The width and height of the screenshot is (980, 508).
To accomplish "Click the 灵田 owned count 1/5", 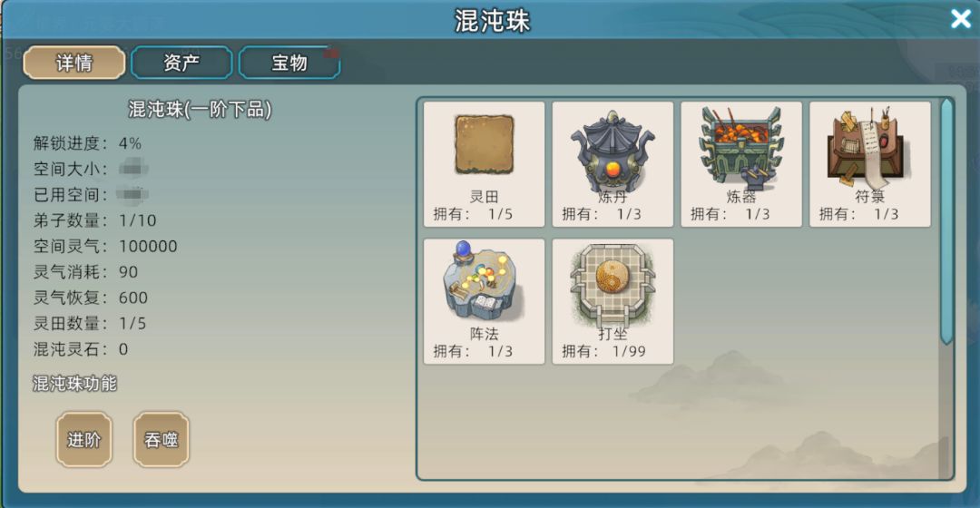I will tap(501, 214).
